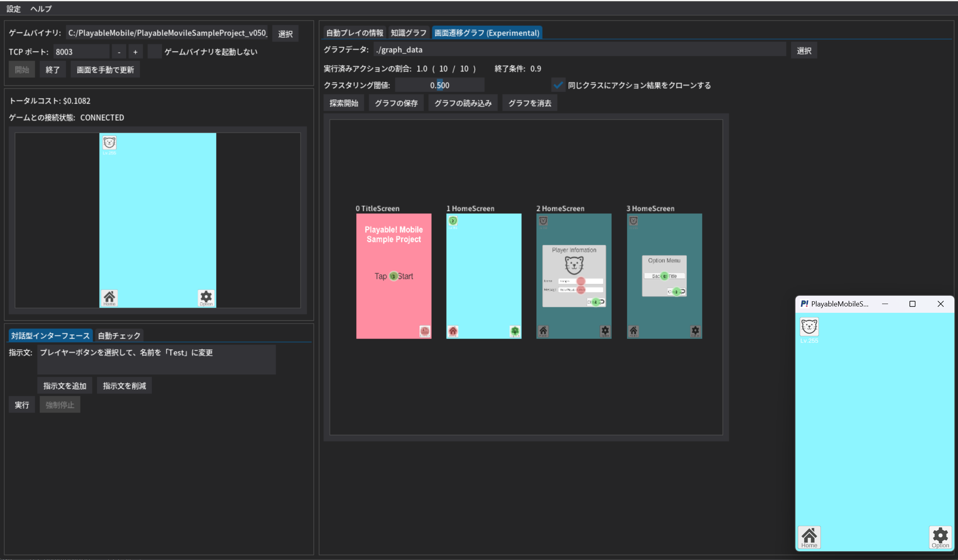This screenshot has height=560, width=958.
Task: Switch to 自動プレイの情報 tab
Action: (x=355, y=33)
